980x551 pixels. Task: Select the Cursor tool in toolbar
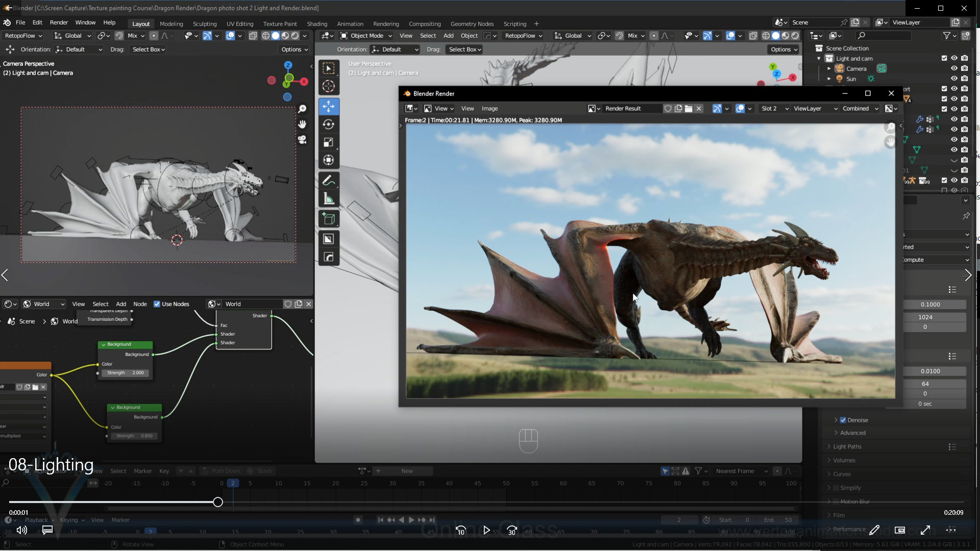point(329,86)
